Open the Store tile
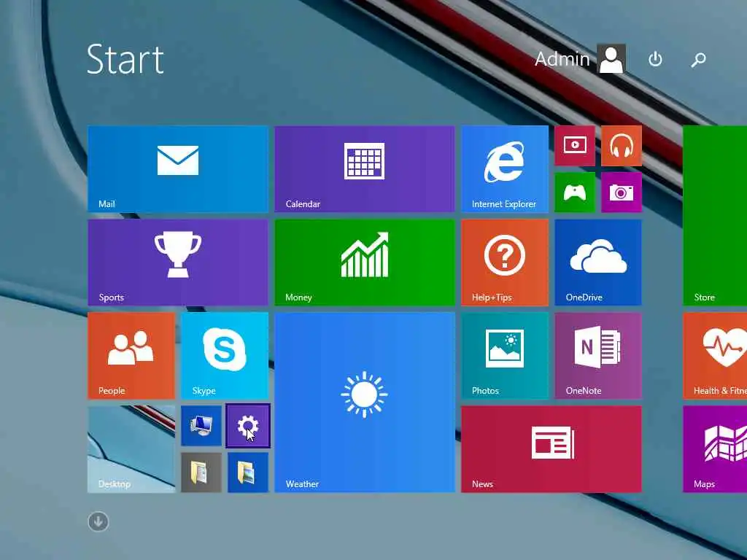 click(x=715, y=216)
